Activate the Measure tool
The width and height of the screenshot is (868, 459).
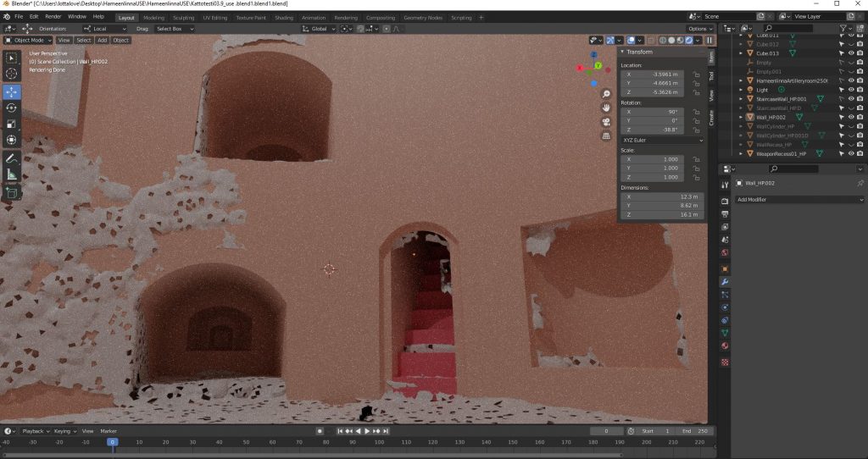pos(12,174)
